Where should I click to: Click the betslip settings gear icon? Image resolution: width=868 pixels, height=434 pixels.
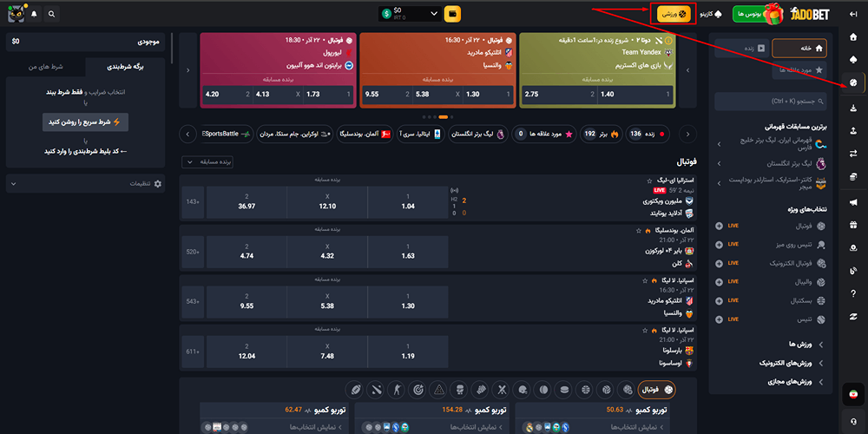point(157,184)
